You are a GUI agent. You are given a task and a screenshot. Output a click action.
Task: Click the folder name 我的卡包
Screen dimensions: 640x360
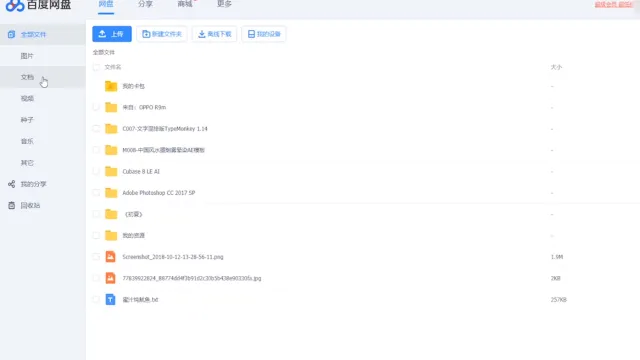pos(133,86)
